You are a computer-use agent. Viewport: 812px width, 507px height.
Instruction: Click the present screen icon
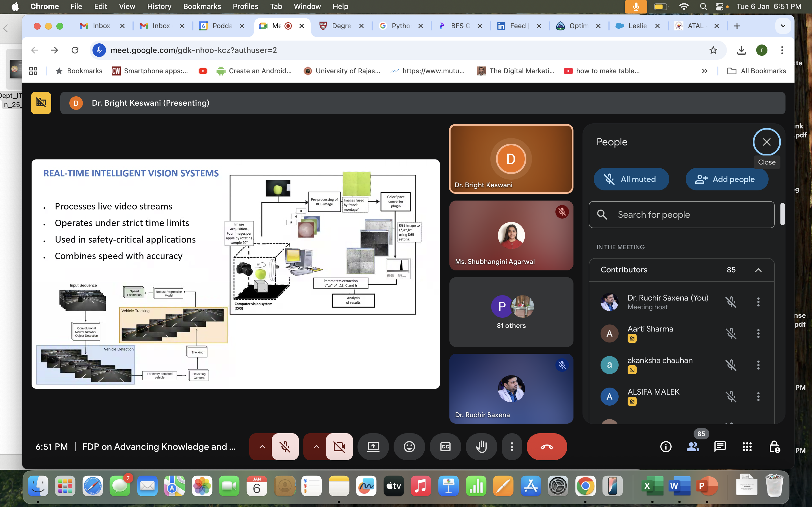373,447
